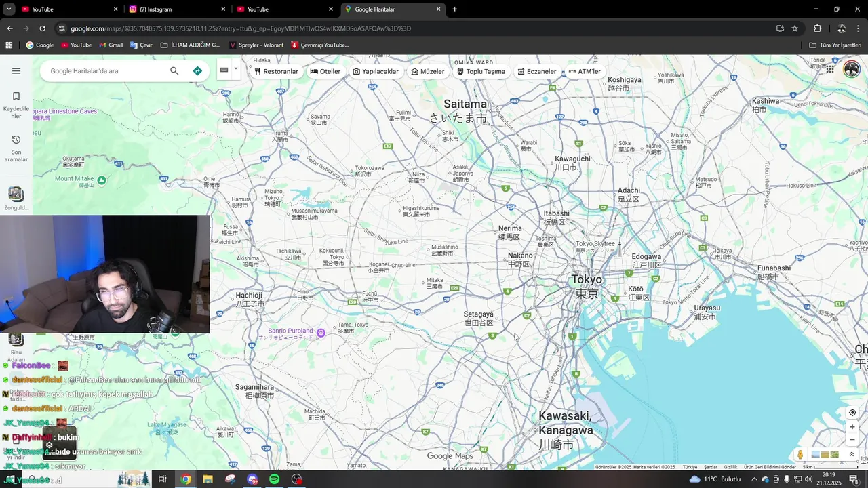Image resolution: width=868 pixels, height=488 pixels.
Task: Center map on my location
Action: pyautogui.click(x=852, y=413)
